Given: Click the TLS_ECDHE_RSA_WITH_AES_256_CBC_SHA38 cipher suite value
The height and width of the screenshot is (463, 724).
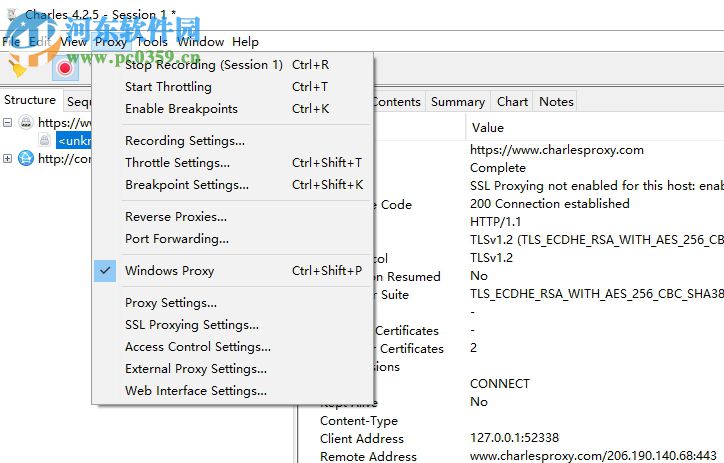Looking at the screenshot, I should pyautogui.click(x=597, y=294).
